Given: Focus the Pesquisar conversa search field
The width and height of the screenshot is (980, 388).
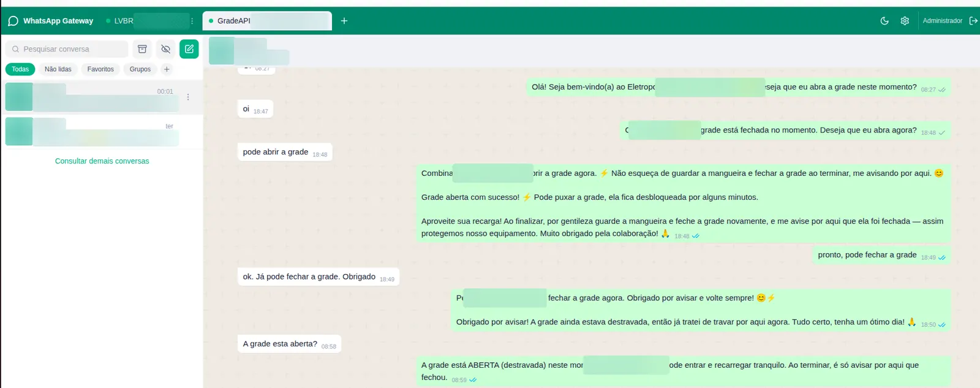Looking at the screenshot, I should (67, 49).
